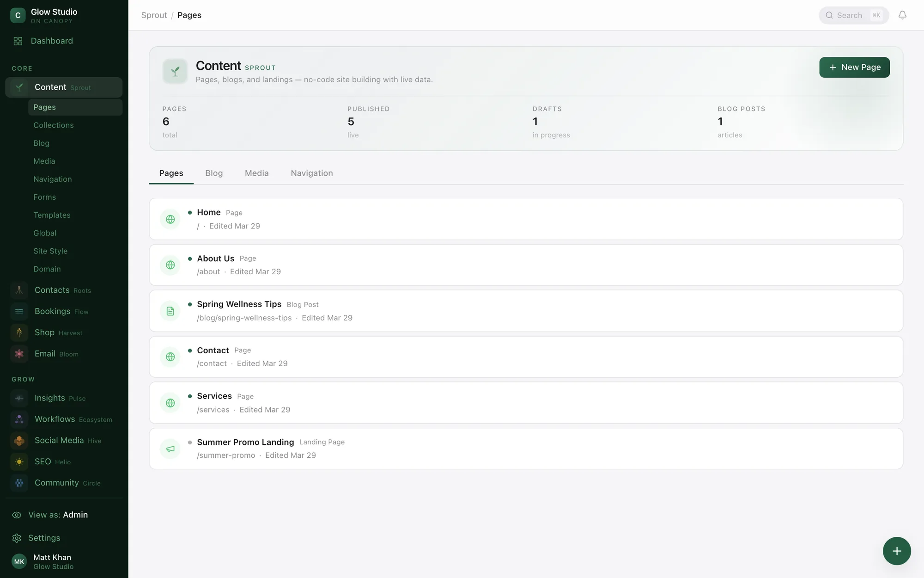Click the Published 5 live stat
This screenshot has height=578, width=924.
point(369,122)
